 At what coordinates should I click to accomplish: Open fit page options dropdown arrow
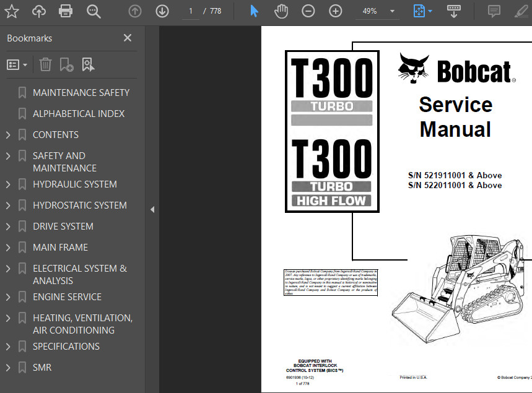[430, 11]
